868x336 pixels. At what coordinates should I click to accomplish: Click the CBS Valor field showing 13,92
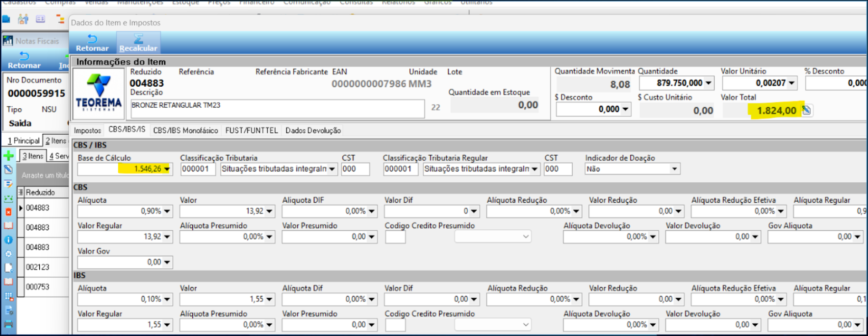coord(227,211)
